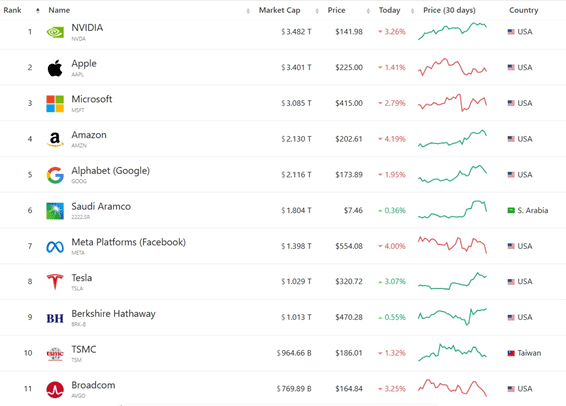Open the TSMC company link
566x406 pixels.
84,349
